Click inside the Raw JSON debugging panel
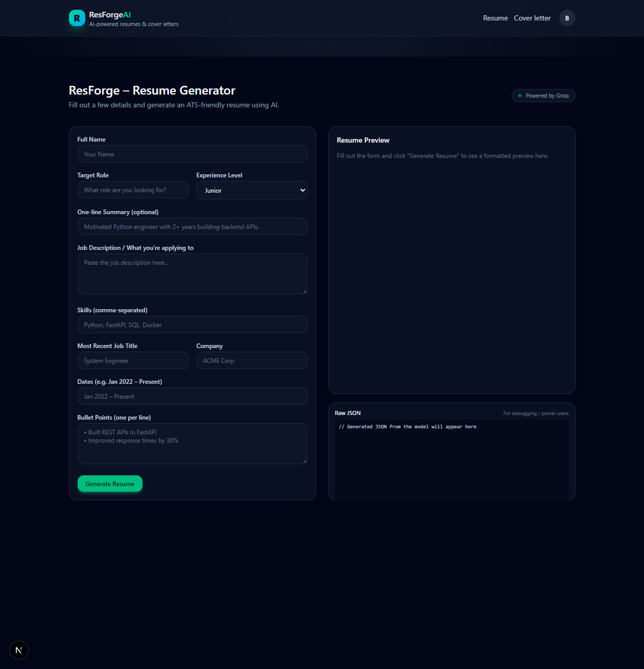 pyautogui.click(x=451, y=459)
